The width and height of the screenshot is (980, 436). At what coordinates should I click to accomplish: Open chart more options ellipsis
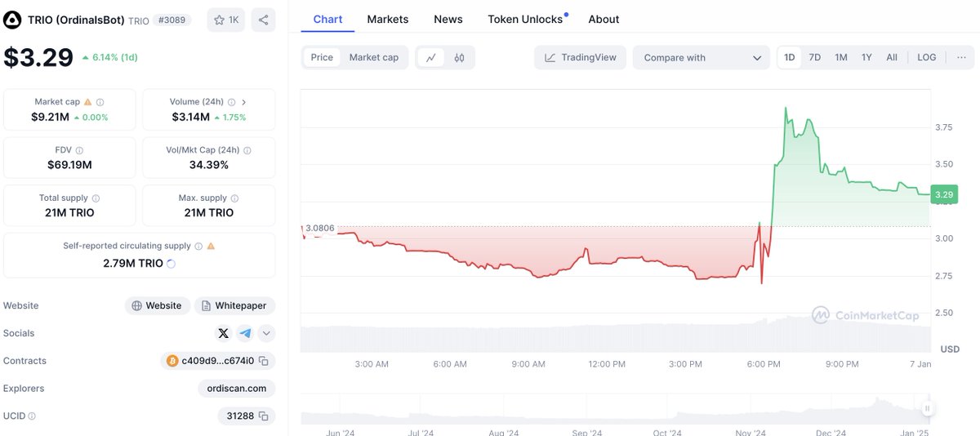(x=961, y=57)
